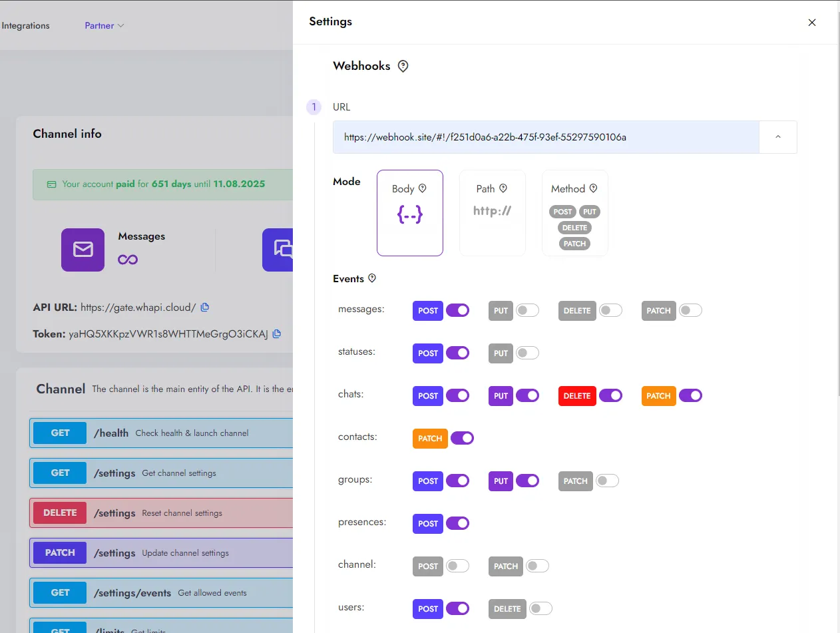Viewport: 840px width, 633px height.
Task: Click the Messages envelope icon
Action: click(83, 250)
